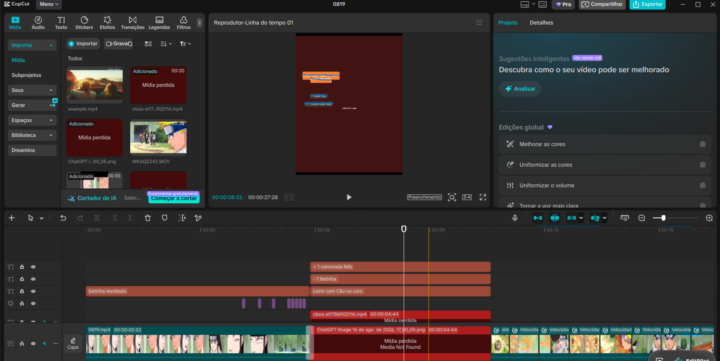Adjust the timeline zoom slider
Screen dimensions: 720x361
[x=663, y=218]
